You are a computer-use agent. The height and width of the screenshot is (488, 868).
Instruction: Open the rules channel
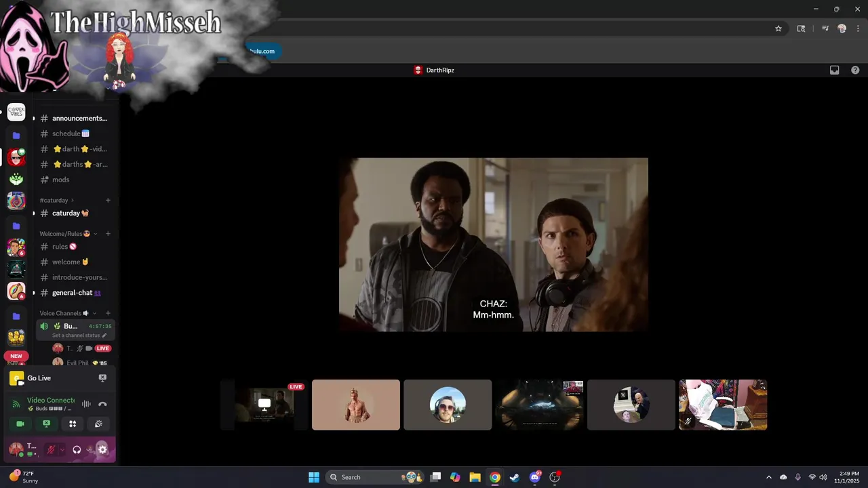click(75, 247)
